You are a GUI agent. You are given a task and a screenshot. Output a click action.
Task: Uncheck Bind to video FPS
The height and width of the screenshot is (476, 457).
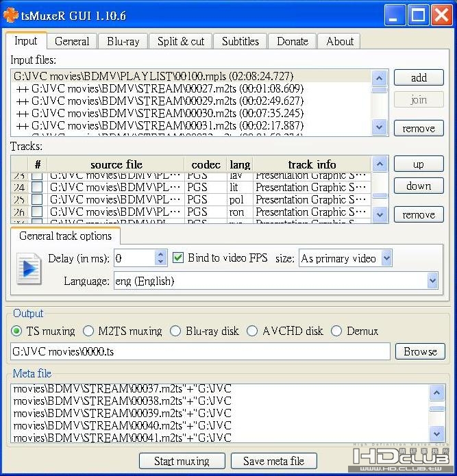click(178, 258)
